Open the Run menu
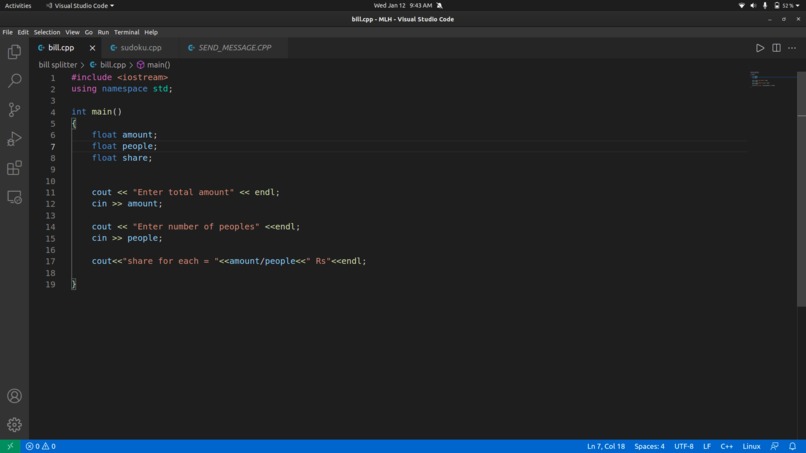Screen dimensions: 806x453 [x=103, y=32]
